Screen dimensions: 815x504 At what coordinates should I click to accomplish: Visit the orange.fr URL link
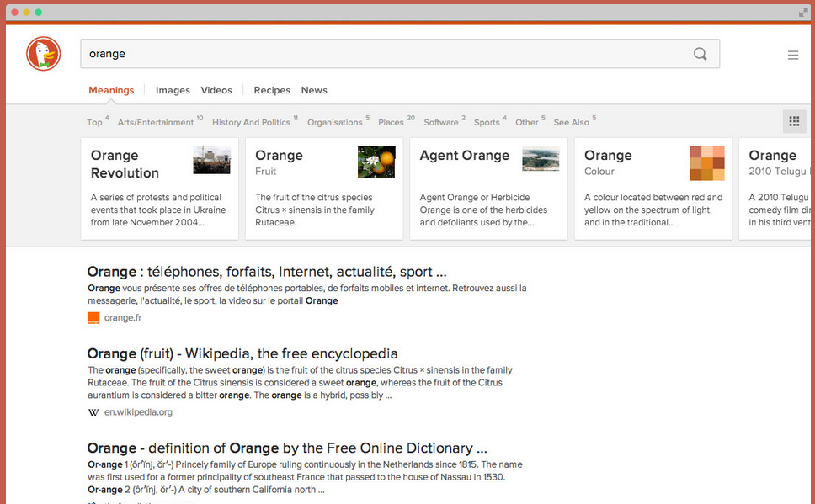click(x=123, y=318)
